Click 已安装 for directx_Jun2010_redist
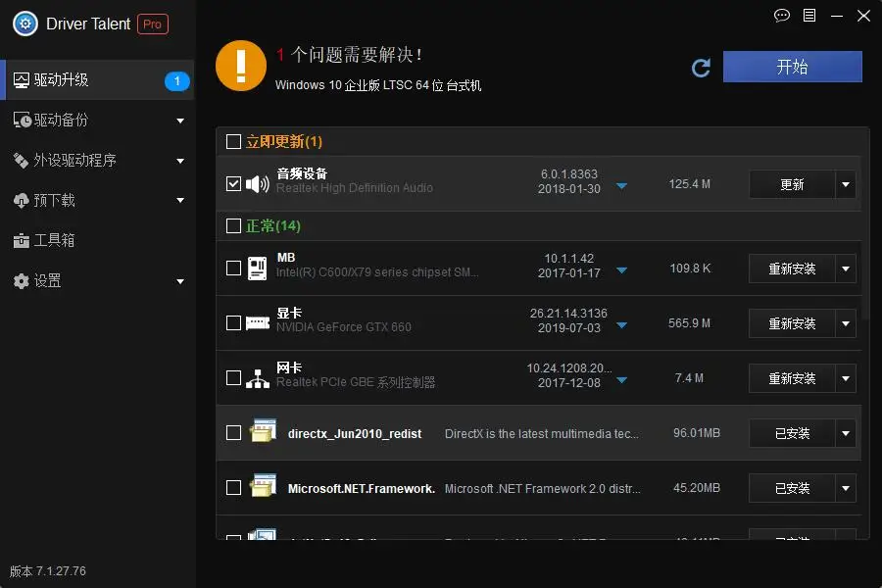 (x=792, y=433)
